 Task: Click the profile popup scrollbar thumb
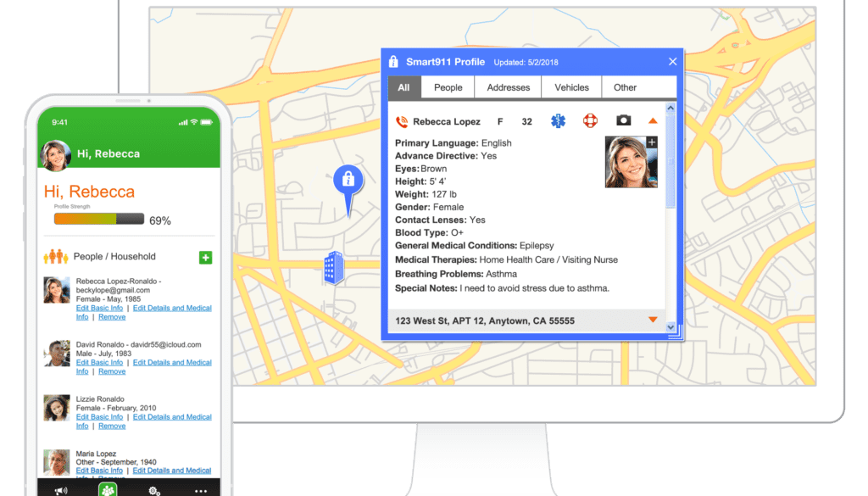click(670, 160)
